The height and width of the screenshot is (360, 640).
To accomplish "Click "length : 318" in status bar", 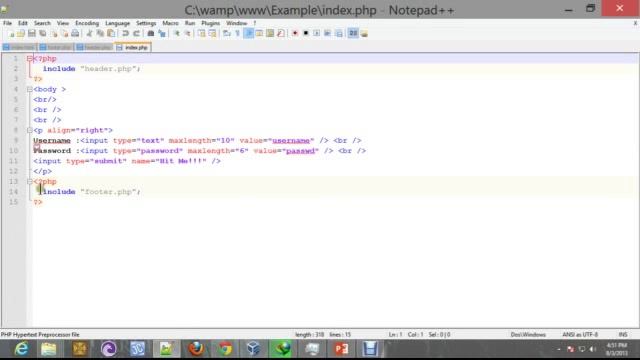I will click(309, 335).
